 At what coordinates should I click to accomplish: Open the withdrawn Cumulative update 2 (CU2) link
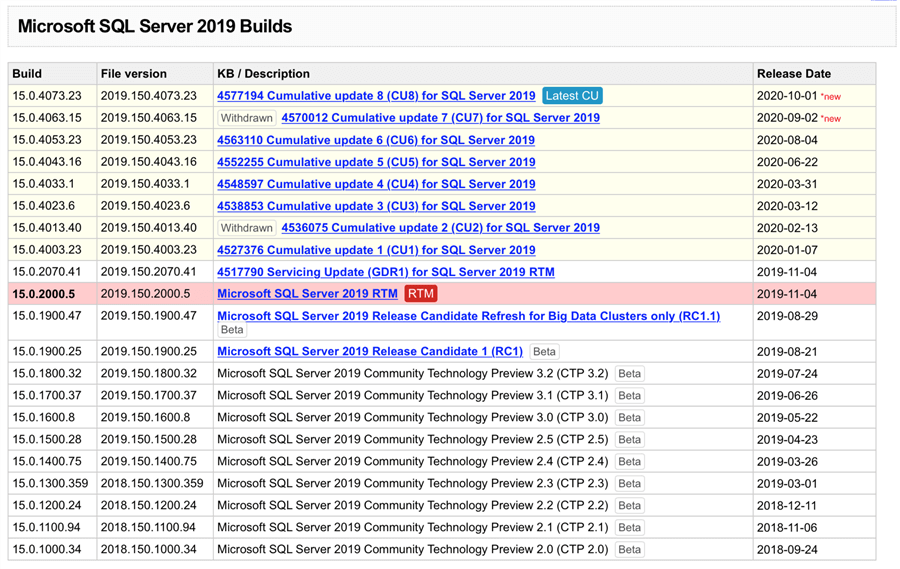pos(440,228)
